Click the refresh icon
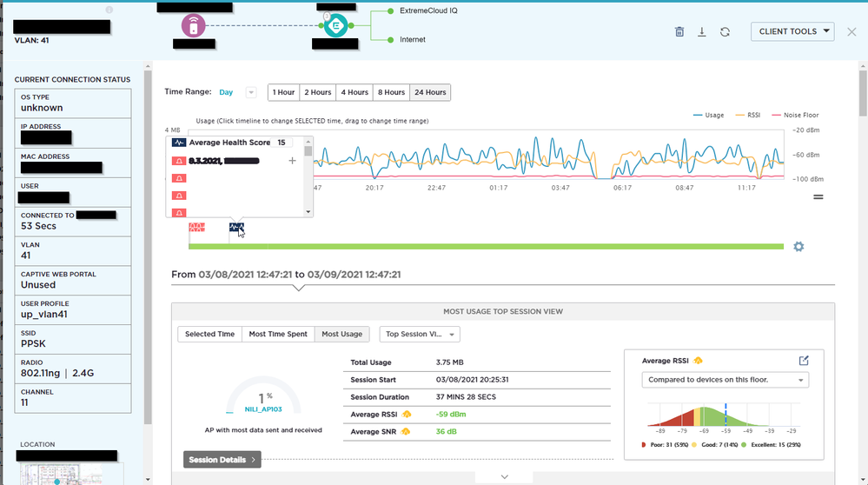Image resolution: width=868 pixels, height=485 pixels. (x=725, y=31)
